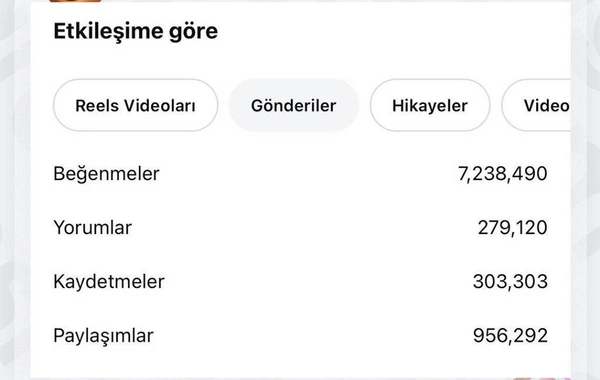Click the orange thumbnail at top edge
The height and width of the screenshot is (380, 600).
coord(75,1)
